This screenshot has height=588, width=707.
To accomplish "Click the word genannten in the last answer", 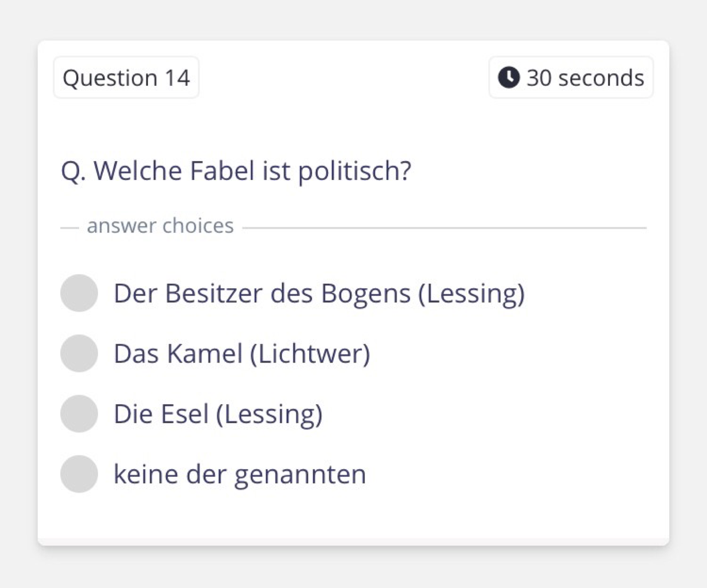I will (300, 475).
